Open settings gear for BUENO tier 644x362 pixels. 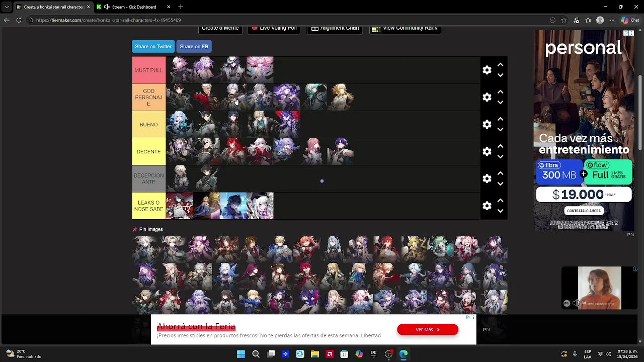click(487, 125)
